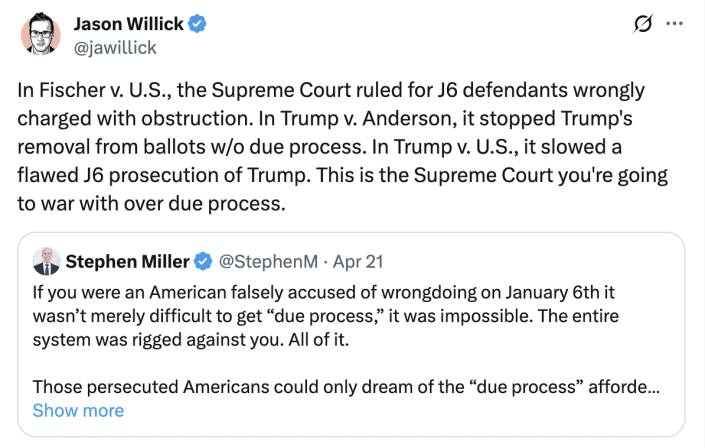Open the Grok explain icon
The width and height of the screenshot is (705, 448).
pos(643,24)
